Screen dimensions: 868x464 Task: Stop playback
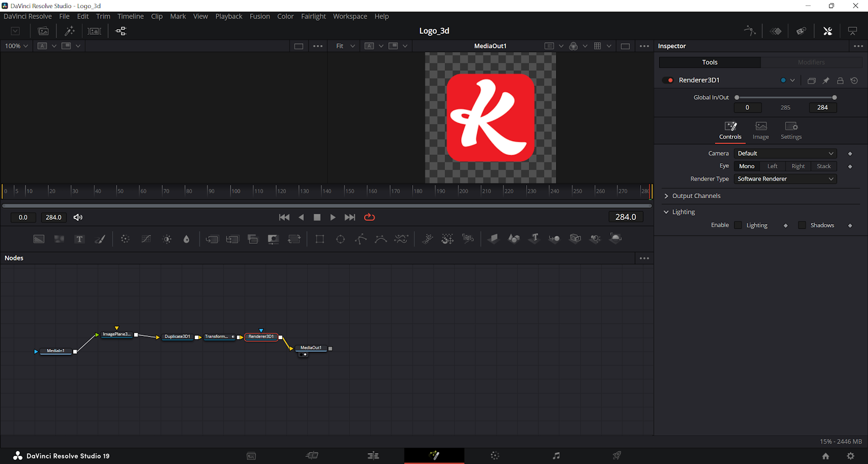(x=317, y=218)
